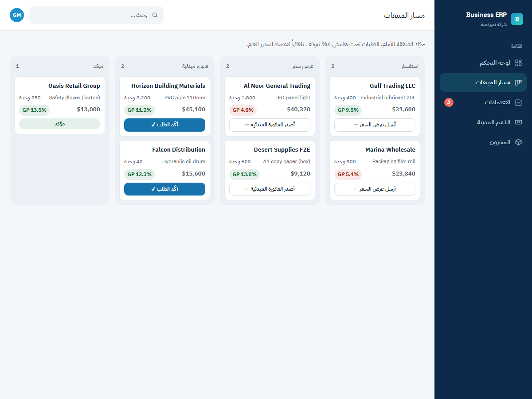This screenshot has height=399, width=532.
Task: Click the $23,840 amount
Action: 403,174
